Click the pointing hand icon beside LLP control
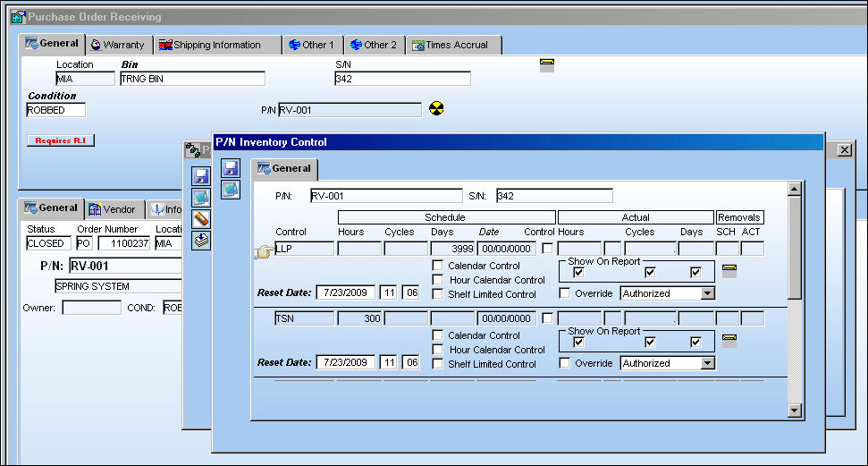 (x=264, y=251)
